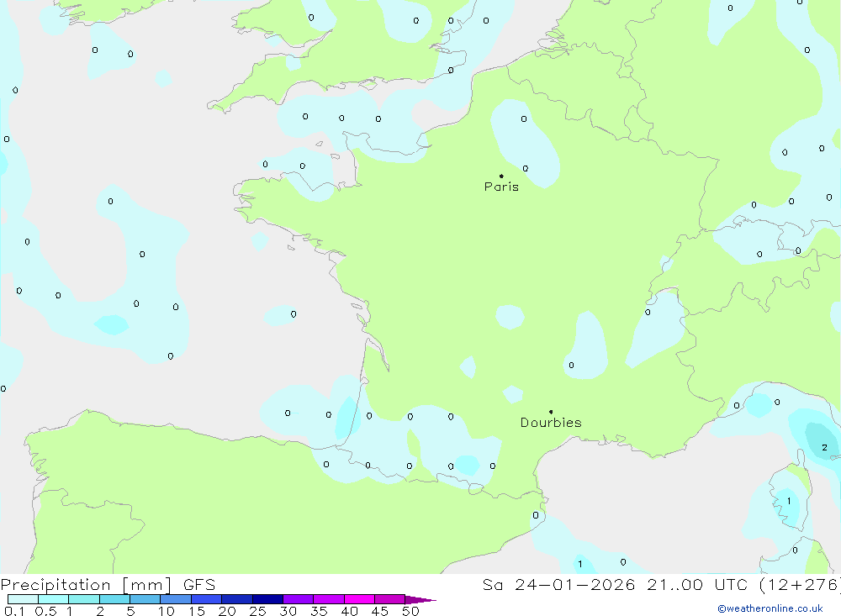Click the 30 mm purple legend swatch
The height and width of the screenshot is (616, 841).
299,599
